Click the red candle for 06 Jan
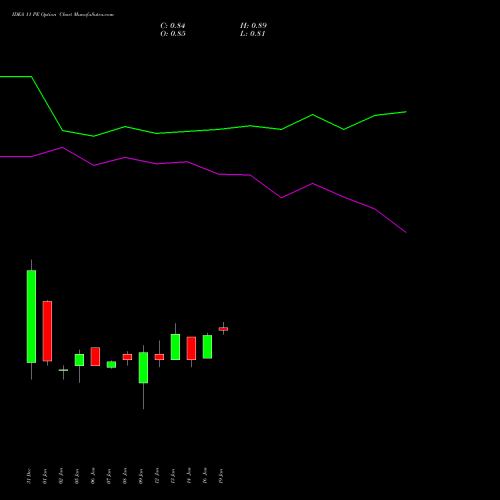The image size is (500, 500). 95,356
